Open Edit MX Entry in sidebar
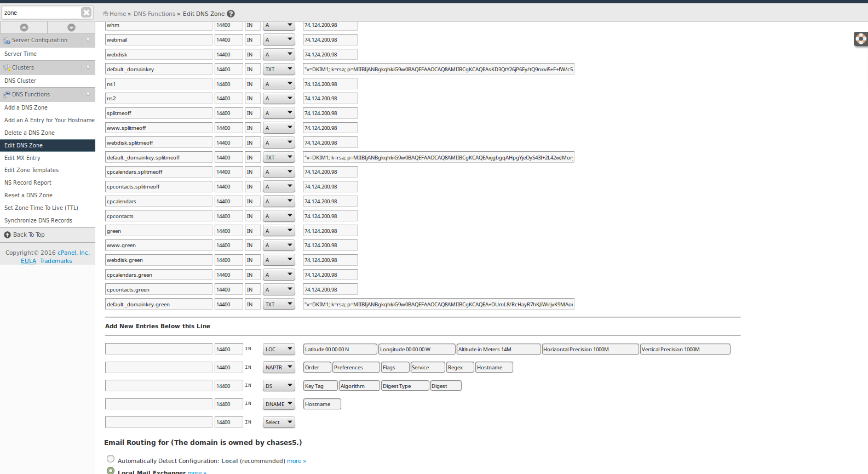The width and height of the screenshot is (868, 474). point(22,158)
